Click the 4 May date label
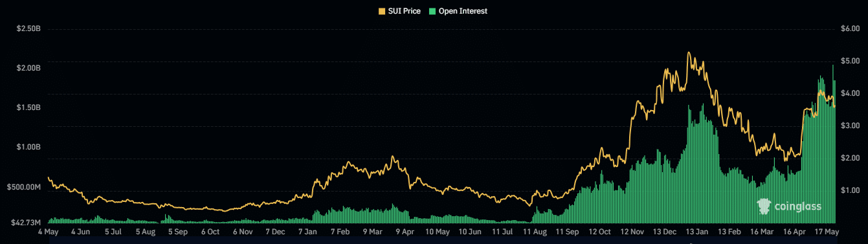868x244 pixels. tap(49, 231)
